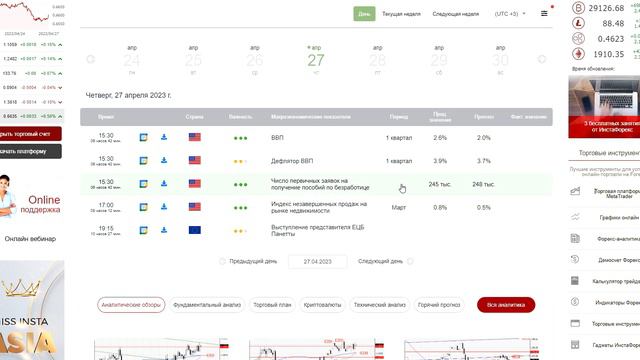Click Ethereum icon beside 1910.35
Screen dimensions: 640x360
click(578, 54)
